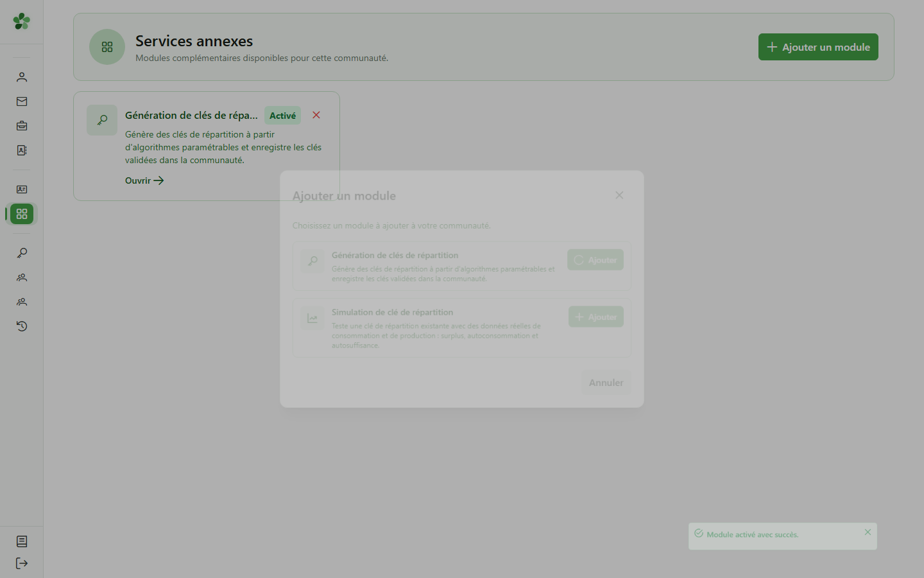Add the Simulation de clé de répartition module
This screenshot has height=578, width=924.
(x=596, y=317)
